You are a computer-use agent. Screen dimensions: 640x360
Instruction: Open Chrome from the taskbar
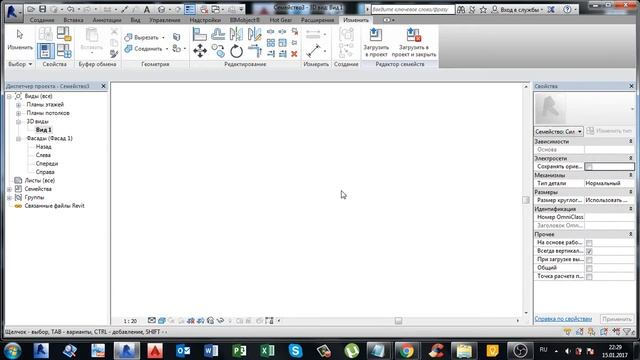coord(406,351)
